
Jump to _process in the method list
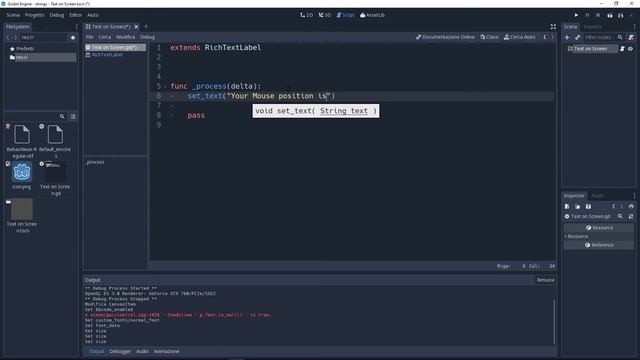click(x=95, y=162)
